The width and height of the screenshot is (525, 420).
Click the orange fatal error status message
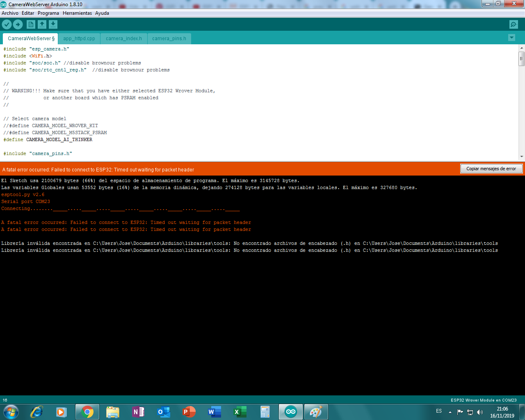click(x=98, y=170)
